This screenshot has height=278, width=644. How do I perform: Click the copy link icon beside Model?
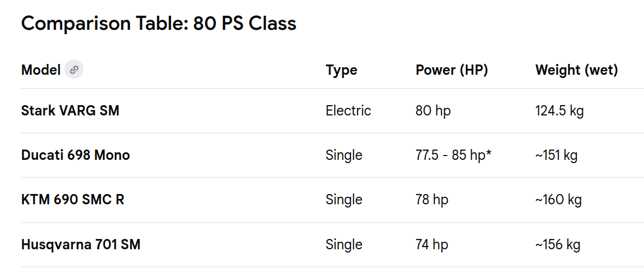point(74,70)
